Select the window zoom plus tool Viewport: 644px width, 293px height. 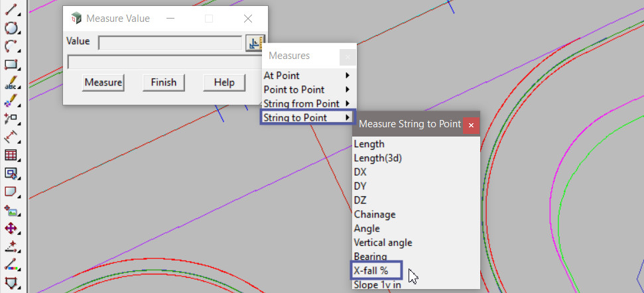pos(10,174)
